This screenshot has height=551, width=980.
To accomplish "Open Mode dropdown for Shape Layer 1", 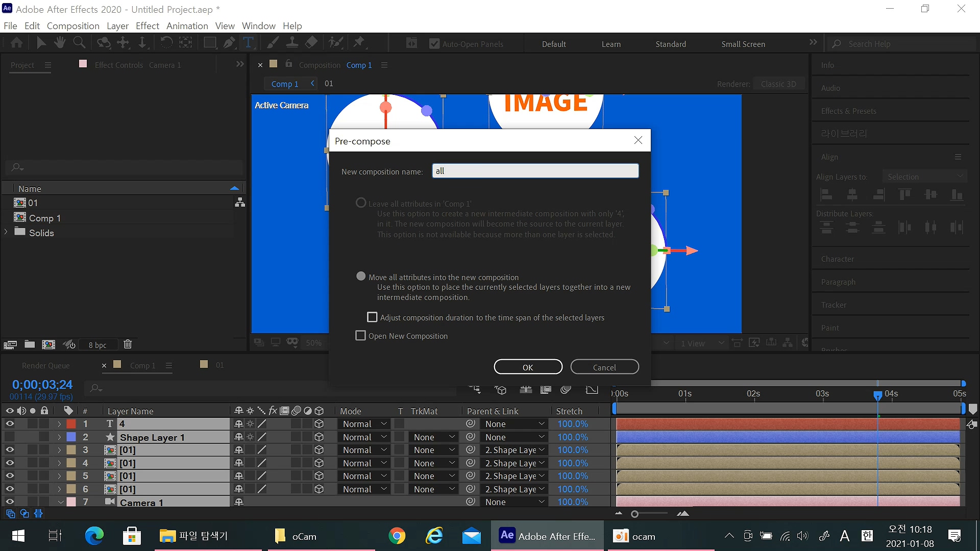I will click(x=364, y=437).
